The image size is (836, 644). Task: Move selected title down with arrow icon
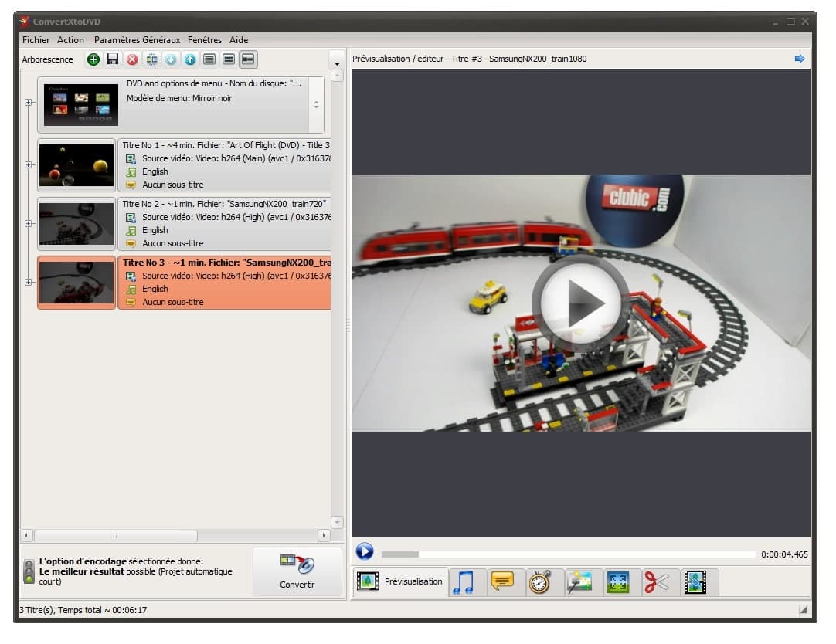click(x=171, y=59)
